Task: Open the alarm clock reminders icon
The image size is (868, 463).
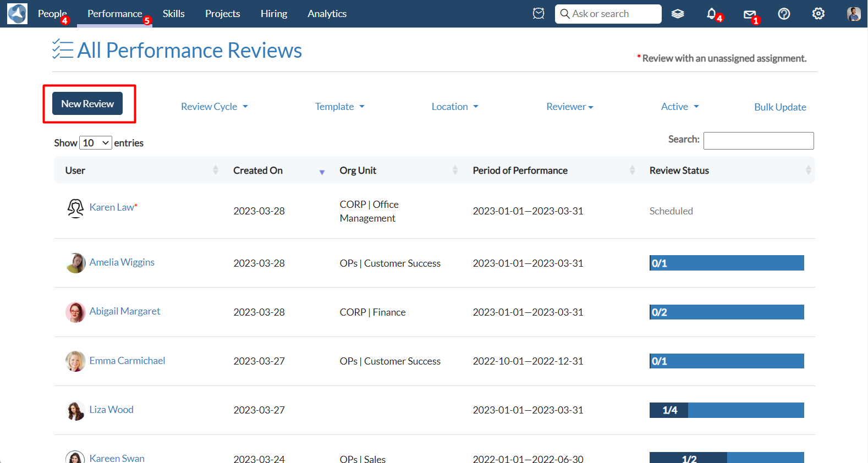Action: click(539, 14)
